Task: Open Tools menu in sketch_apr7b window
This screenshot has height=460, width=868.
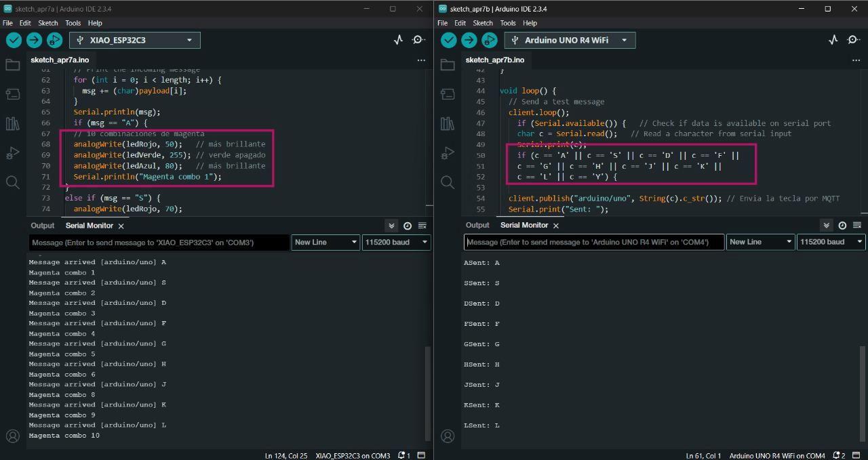Action: (508, 23)
